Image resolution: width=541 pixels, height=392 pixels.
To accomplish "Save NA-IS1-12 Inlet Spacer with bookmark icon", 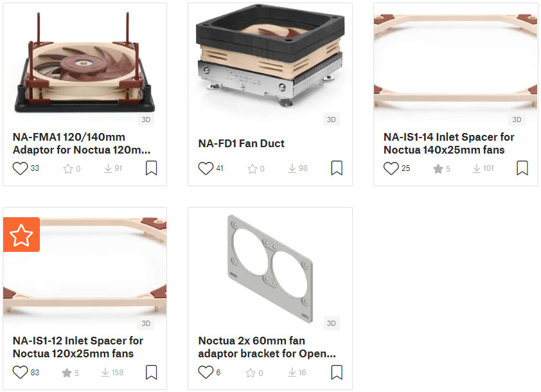I will (151, 372).
